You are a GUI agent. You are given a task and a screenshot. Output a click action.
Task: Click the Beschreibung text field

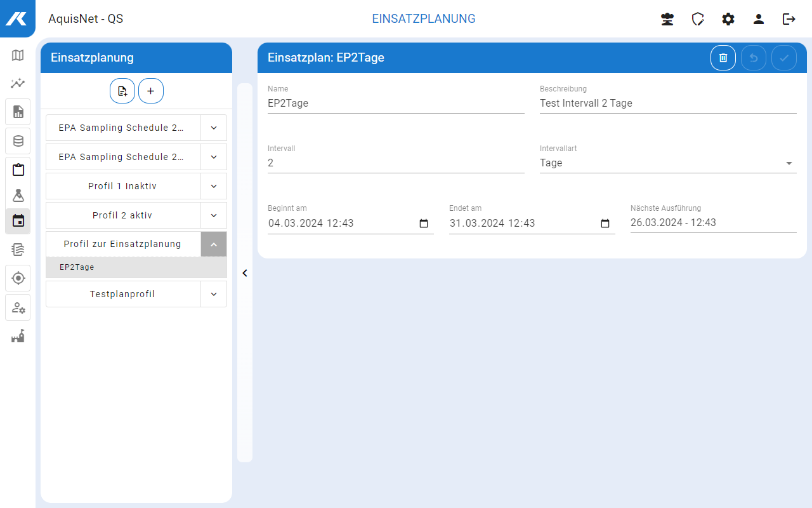click(x=667, y=104)
